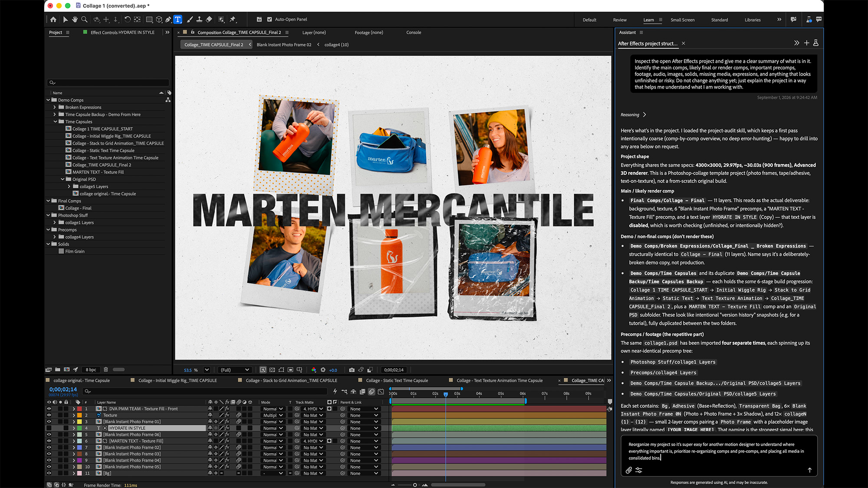Select the Eraser tool
Viewport: 868px width, 488px height.
pyautogui.click(x=209, y=20)
